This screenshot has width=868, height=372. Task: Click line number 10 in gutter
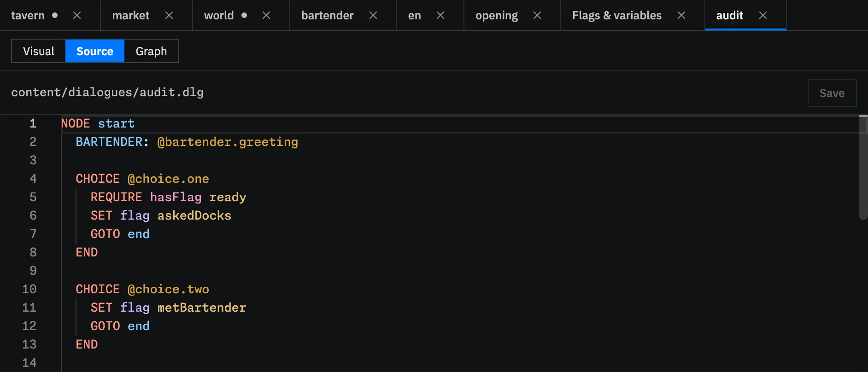point(29,289)
